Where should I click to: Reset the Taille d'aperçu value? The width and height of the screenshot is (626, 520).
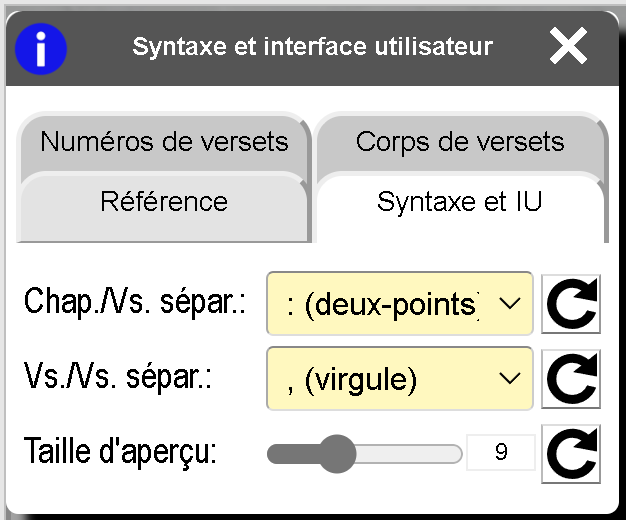[572, 453]
